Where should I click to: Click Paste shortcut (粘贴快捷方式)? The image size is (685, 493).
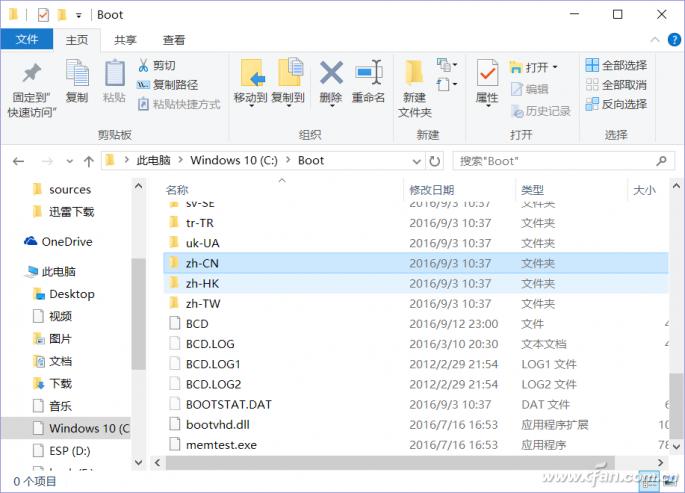179,104
